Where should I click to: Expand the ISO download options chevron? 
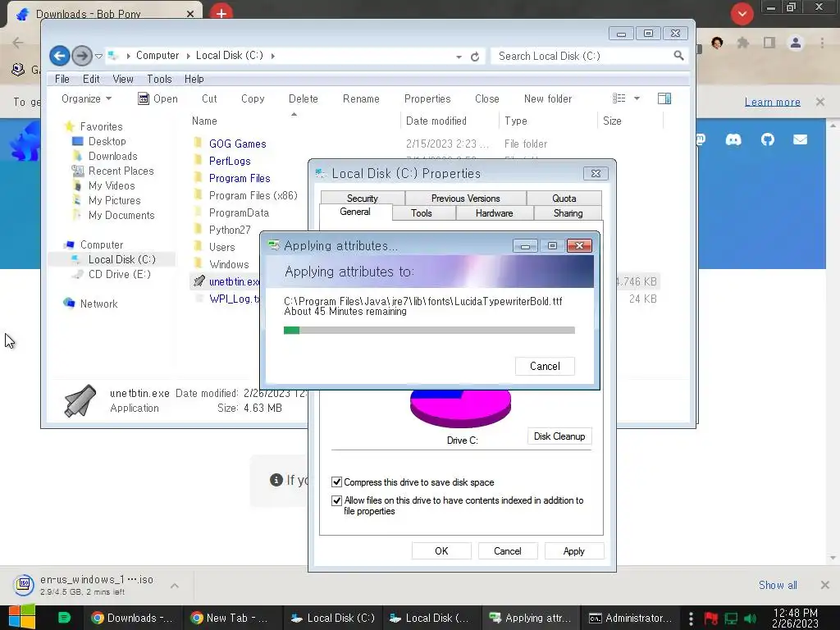tap(175, 586)
